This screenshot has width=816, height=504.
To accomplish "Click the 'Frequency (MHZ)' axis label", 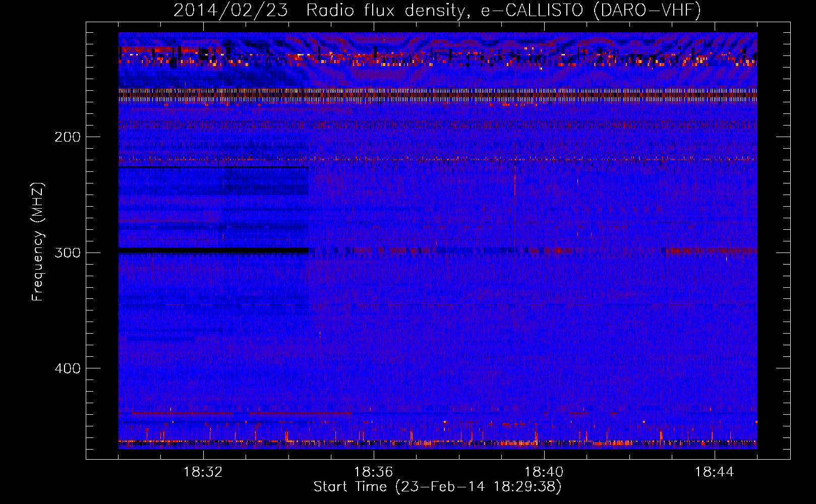I will click(x=38, y=242).
